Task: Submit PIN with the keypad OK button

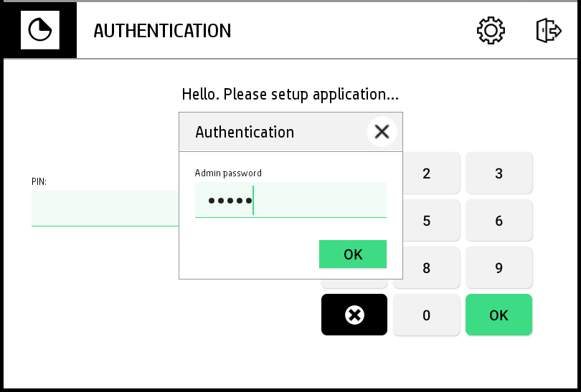Action: [499, 315]
